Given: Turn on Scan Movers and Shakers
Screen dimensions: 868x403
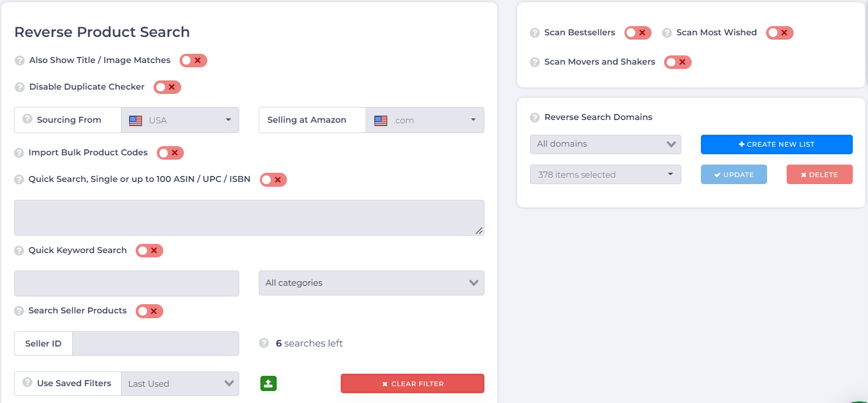Looking at the screenshot, I should (678, 62).
